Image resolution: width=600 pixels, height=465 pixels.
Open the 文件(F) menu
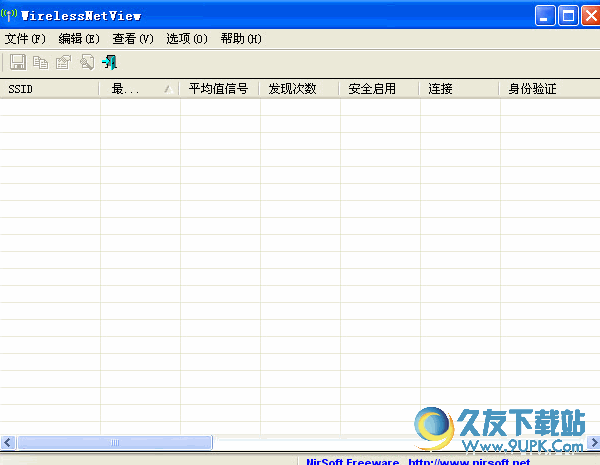[25, 39]
